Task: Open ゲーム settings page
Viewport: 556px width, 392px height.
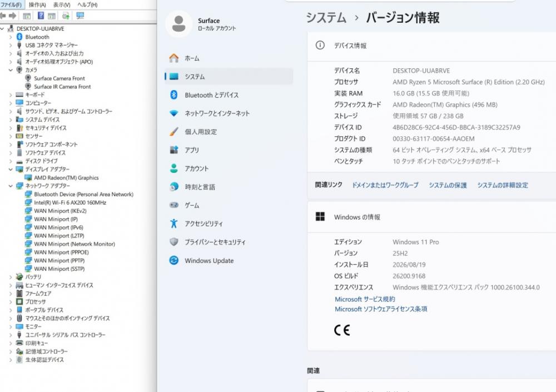Action: (229, 205)
